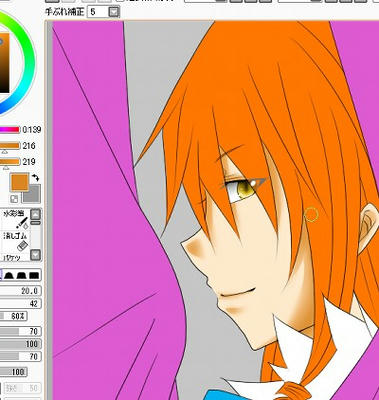Click the orange foreground color swatch

coord(19,182)
